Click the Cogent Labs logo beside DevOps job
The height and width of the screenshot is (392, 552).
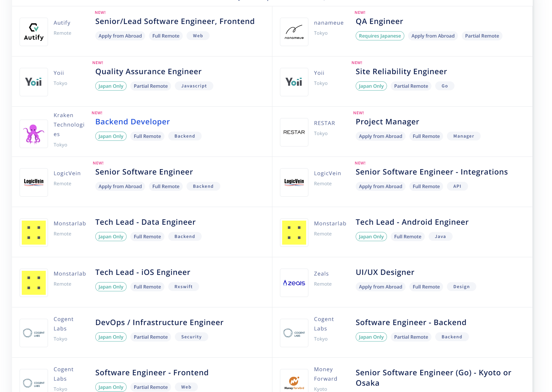[x=34, y=333]
